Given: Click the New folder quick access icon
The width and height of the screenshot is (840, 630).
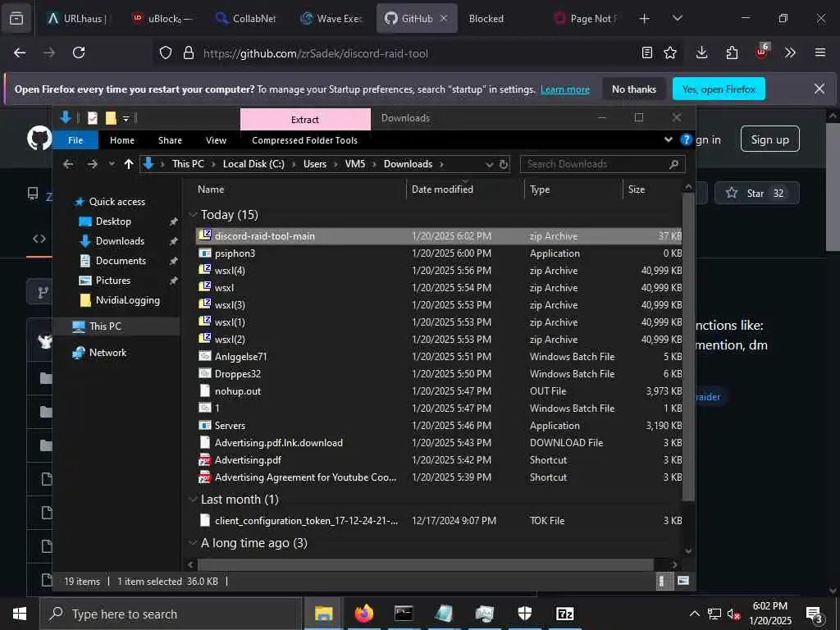Looking at the screenshot, I should point(111,118).
